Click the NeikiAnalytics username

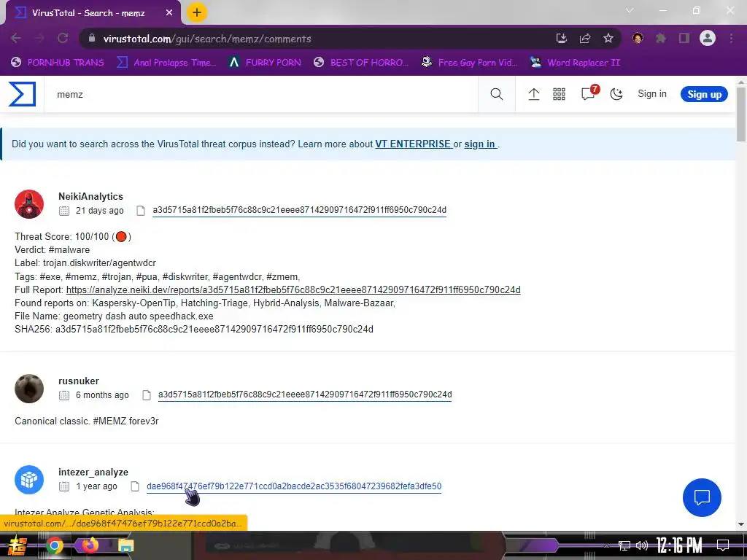(x=90, y=196)
